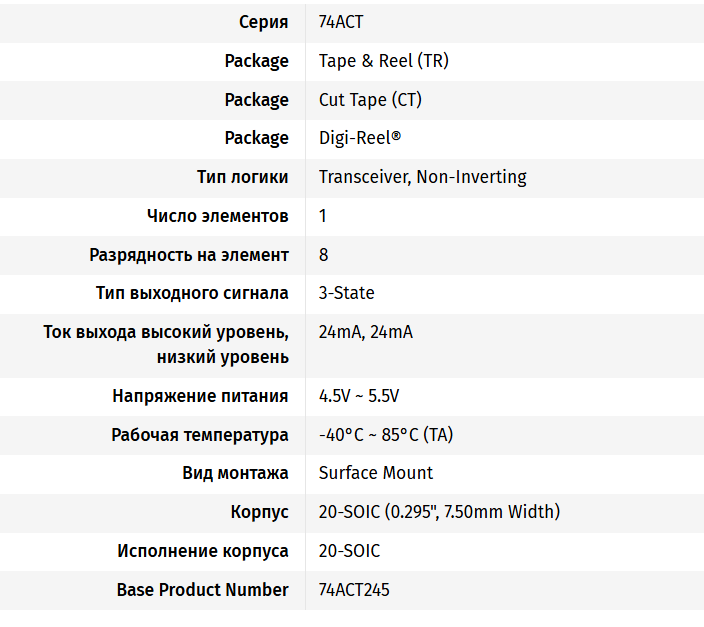Select the Рабочая температура label

tap(199, 435)
